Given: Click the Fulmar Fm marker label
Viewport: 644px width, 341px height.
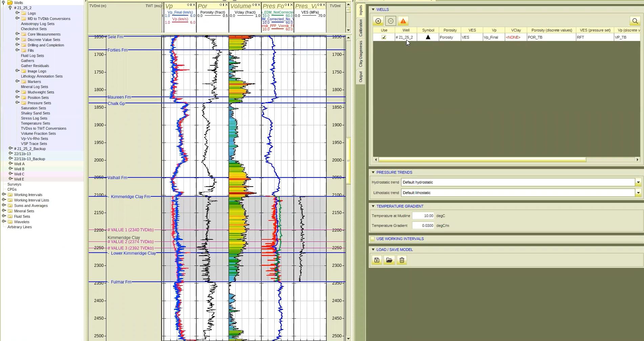Looking at the screenshot, I should (121, 282).
